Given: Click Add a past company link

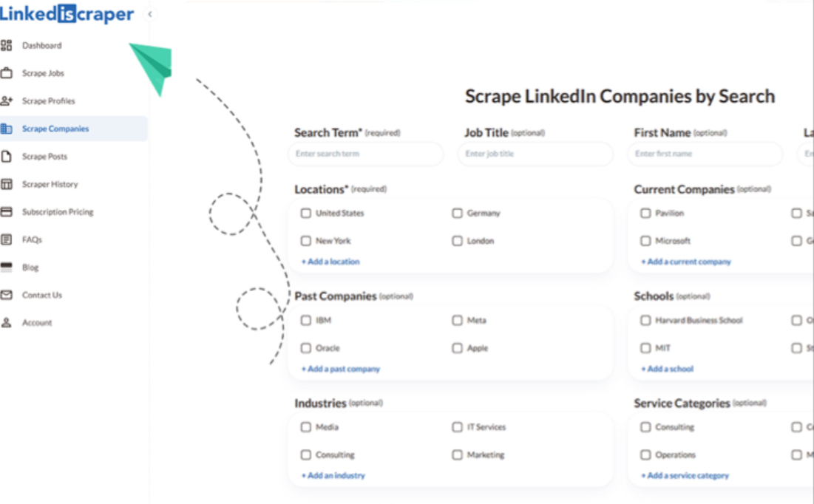Looking at the screenshot, I should click(x=341, y=369).
